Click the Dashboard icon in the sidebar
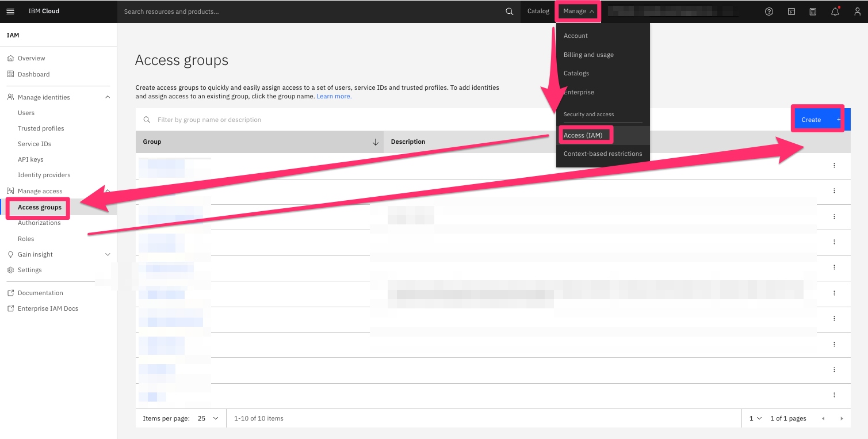868x439 pixels. tap(10, 74)
